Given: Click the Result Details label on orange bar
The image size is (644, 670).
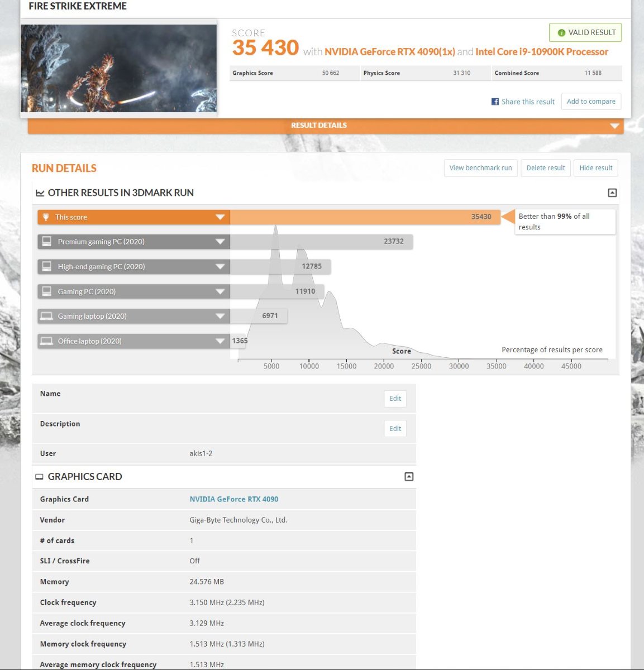Looking at the screenshot, I should point(319,126).
